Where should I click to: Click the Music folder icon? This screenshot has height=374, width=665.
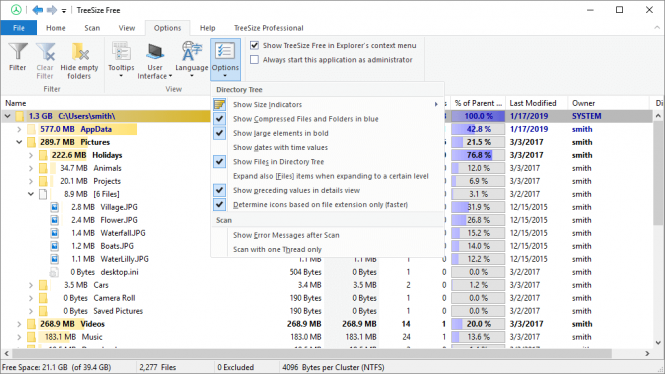31,337
